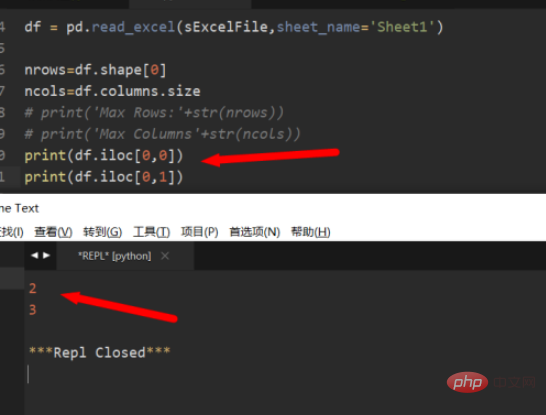The image size is (546, 415).
Task: Click the right tab-scroll arrow
Action: coord(46,256)
